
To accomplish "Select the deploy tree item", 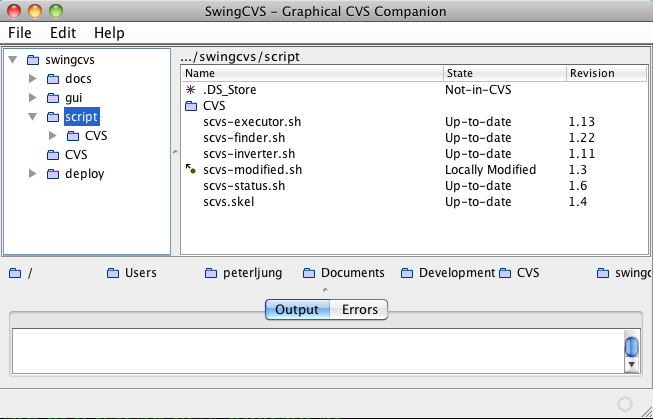I will click(x=85, y=174).
